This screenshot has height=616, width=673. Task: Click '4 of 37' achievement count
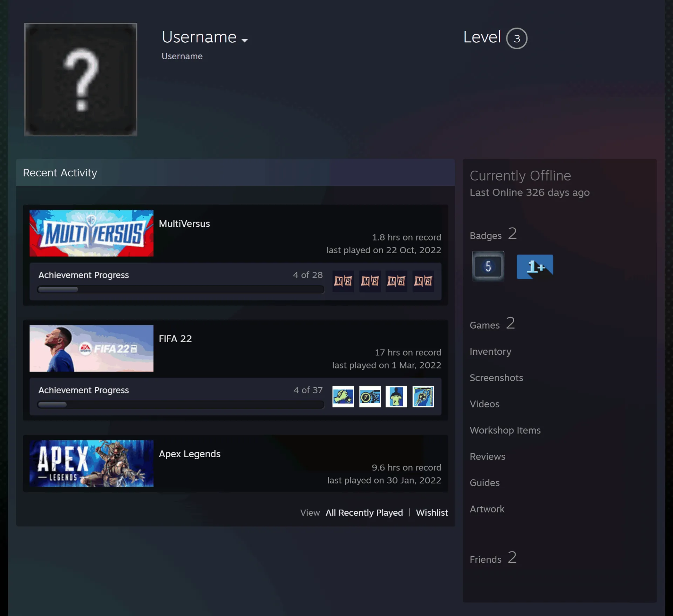pyautogui.click(x=308, y=390)
